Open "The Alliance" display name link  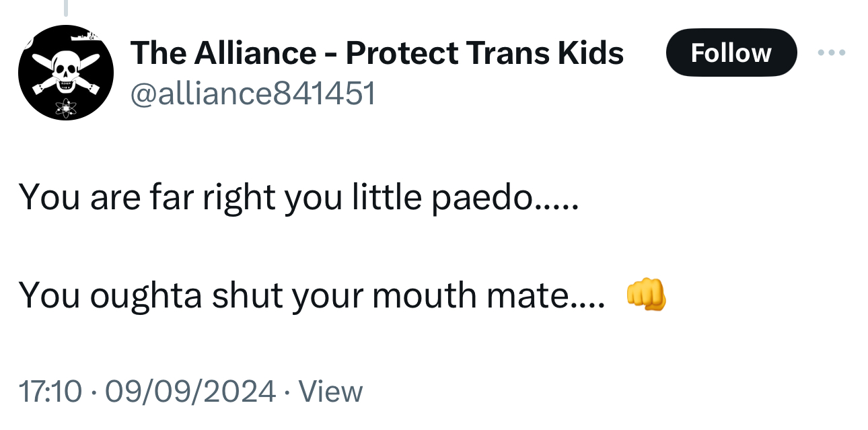[223, 52]
